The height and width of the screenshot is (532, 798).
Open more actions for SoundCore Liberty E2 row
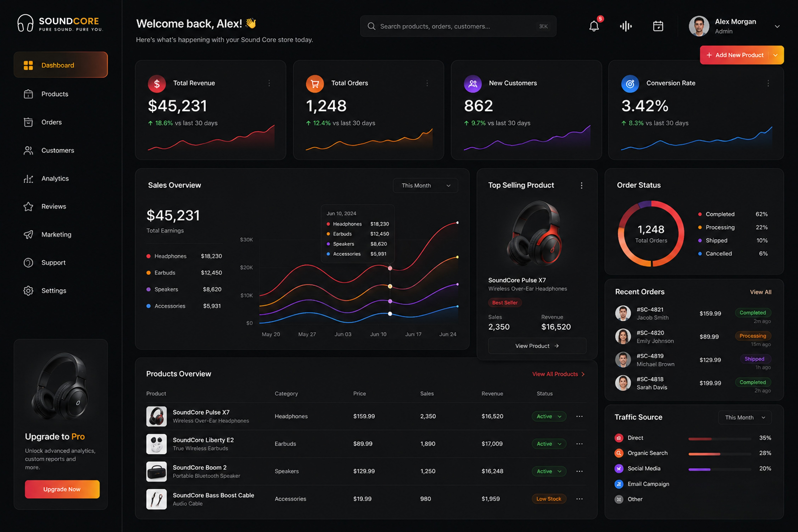click(x=580, y=444)
